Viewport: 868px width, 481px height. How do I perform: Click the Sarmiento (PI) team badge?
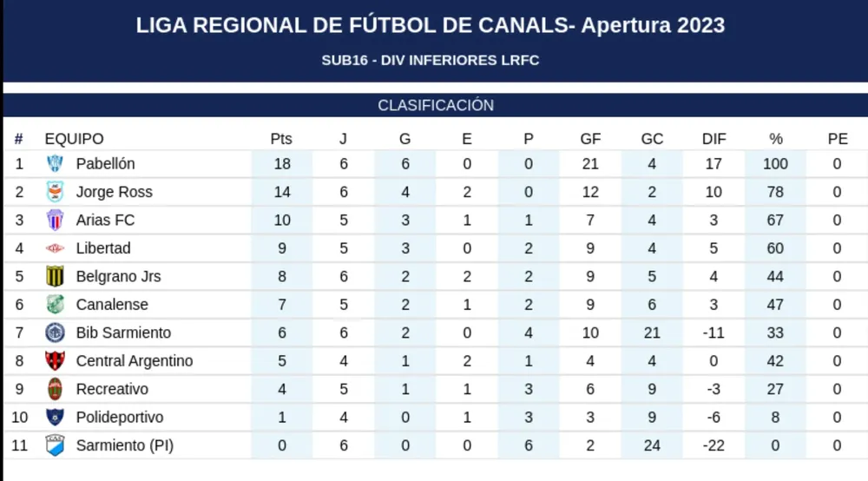[x=56, y=445]
